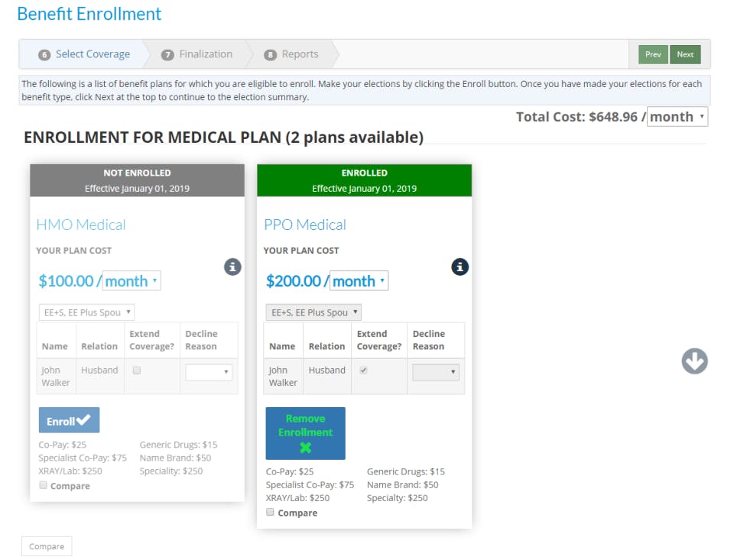This screenshot has width=734, height=560.
Task: Toggle Extend Coverage checkbox in PPO plan
Action: tap(364, 371)
